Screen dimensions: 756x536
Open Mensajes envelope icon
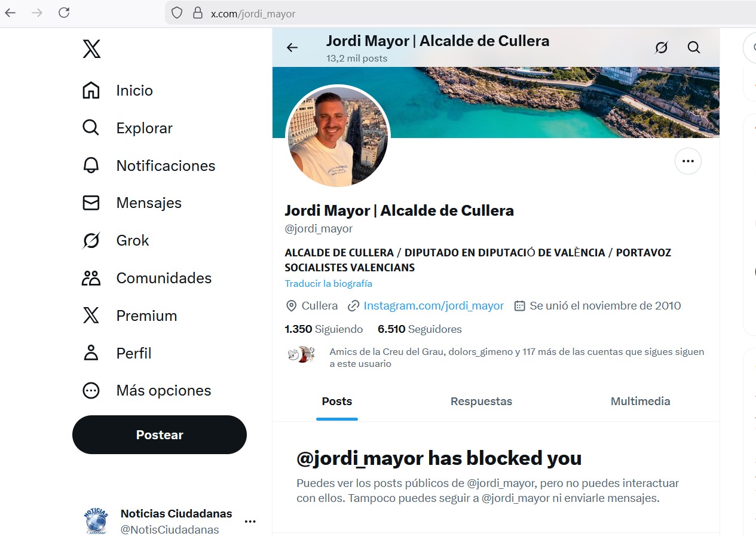(x=91, y=203)
